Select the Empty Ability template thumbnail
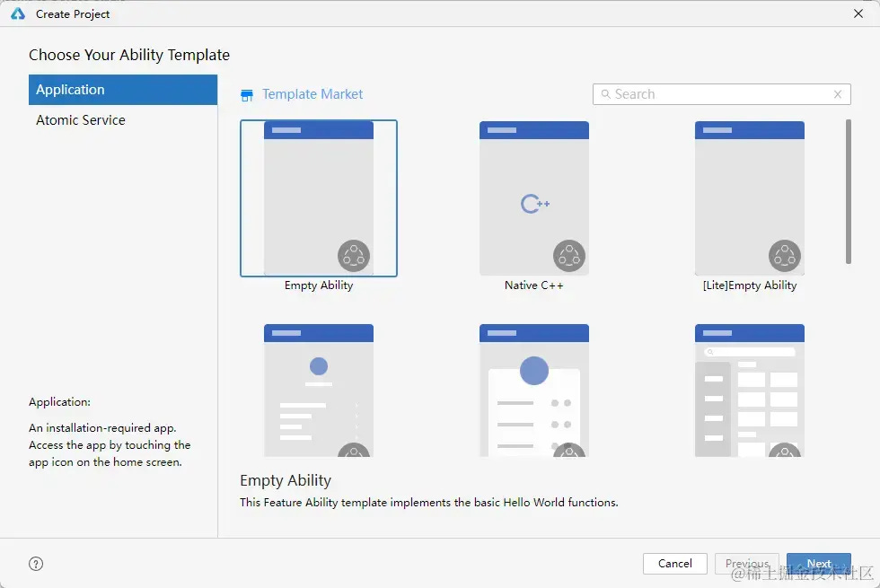This screenshot has height=588, width=880. tap(318, 197)
